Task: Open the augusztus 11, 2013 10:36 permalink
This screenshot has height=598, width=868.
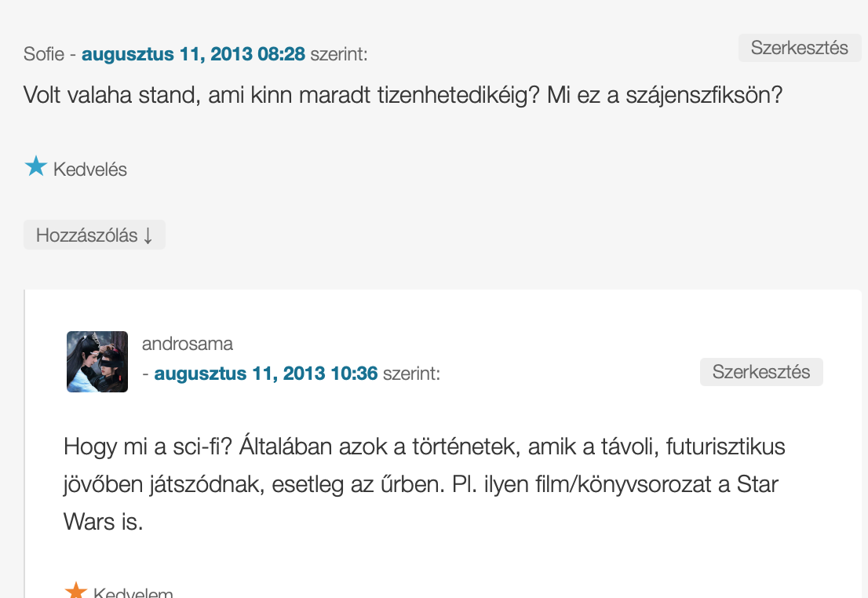Action: 266,374
